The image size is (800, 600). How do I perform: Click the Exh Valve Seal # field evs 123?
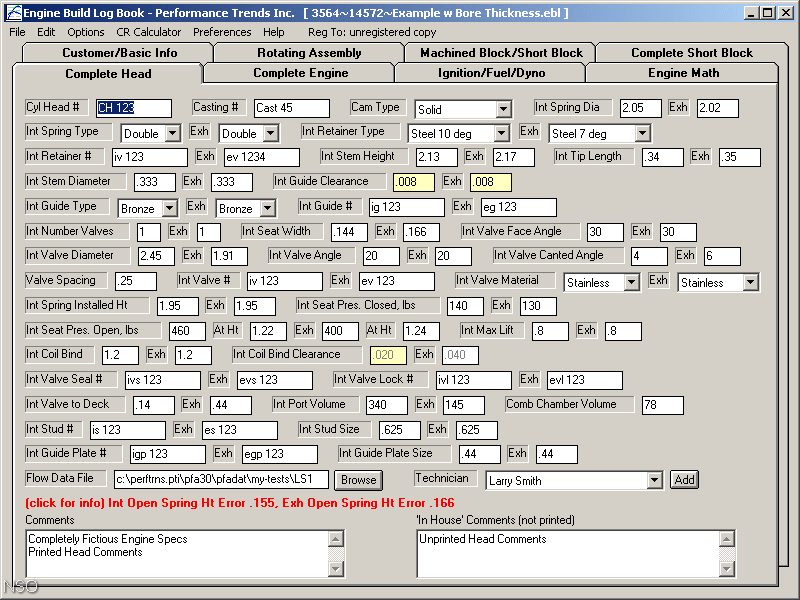click(x=274, y=380)
